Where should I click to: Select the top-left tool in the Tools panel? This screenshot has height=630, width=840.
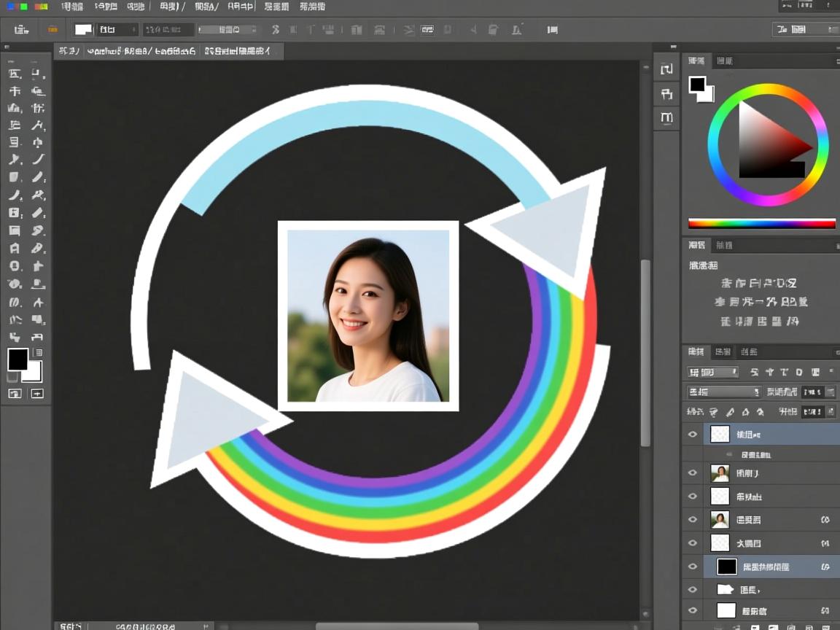14,74
